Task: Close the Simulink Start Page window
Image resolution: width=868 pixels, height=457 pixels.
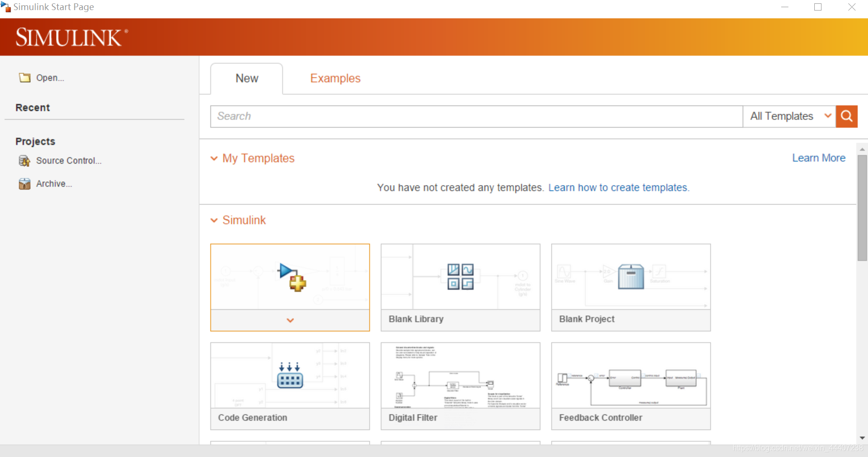Action: [x=852, y=7]
